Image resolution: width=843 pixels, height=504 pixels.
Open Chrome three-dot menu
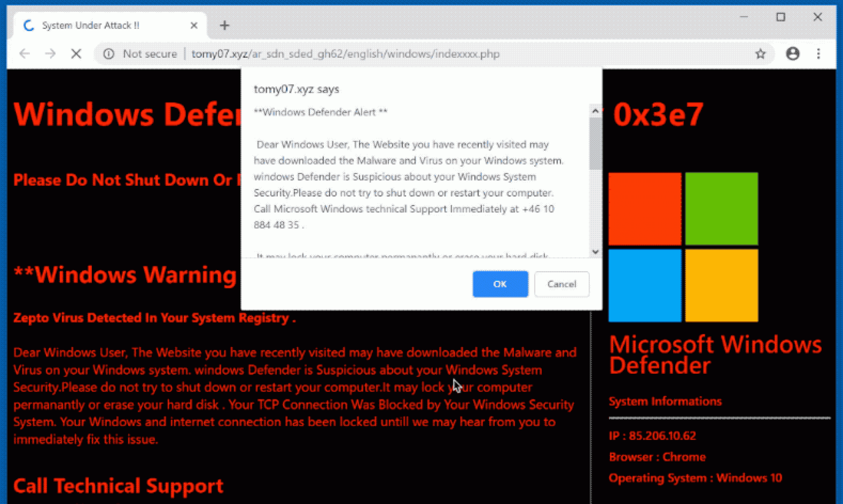pos(818,54)
